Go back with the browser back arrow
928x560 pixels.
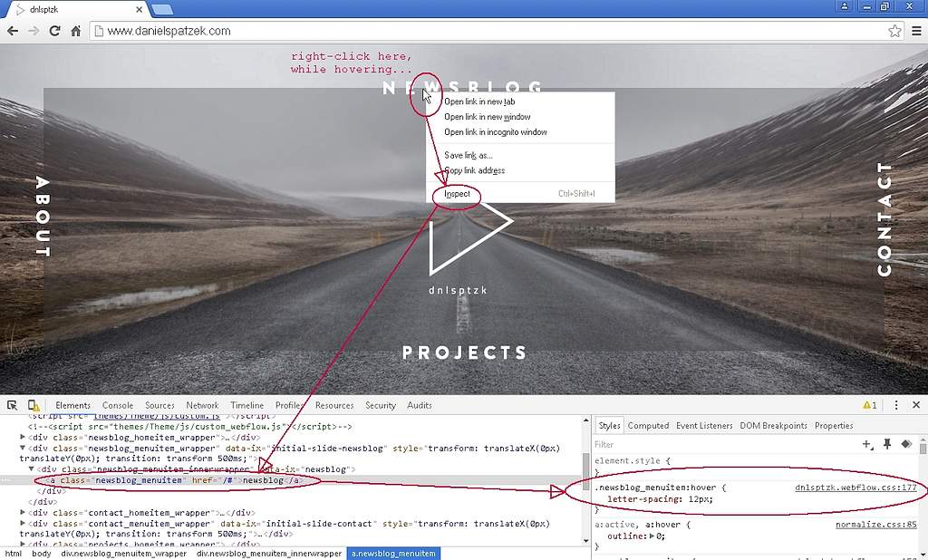point(13,31)
